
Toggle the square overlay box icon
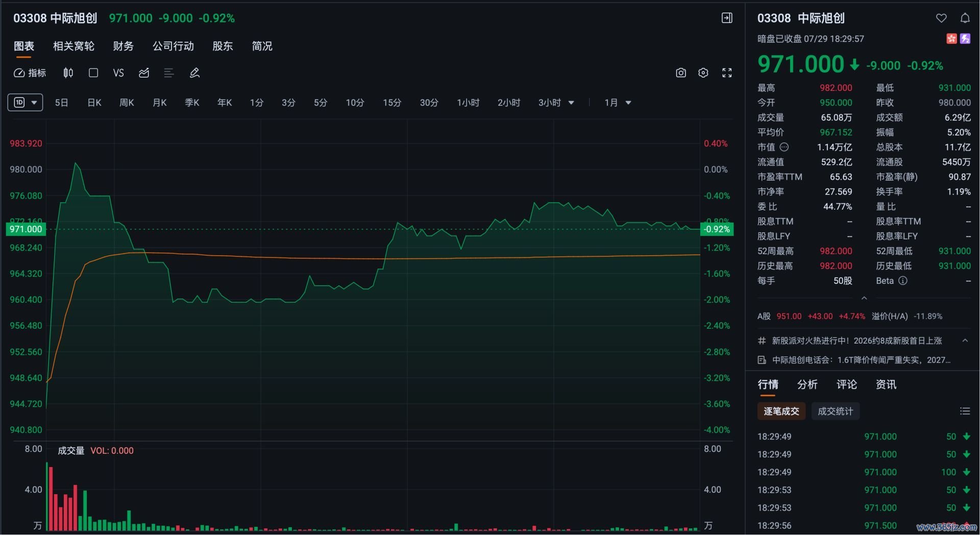(93, 73)
